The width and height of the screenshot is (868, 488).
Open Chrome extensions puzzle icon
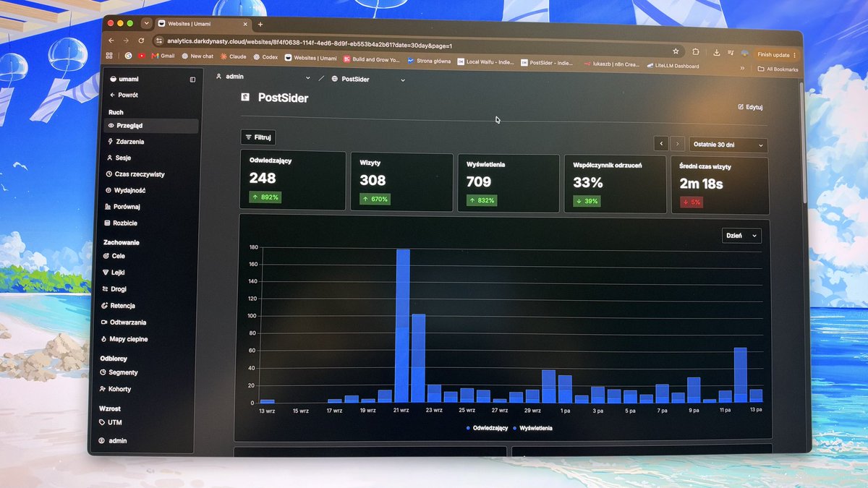[696, 52]
